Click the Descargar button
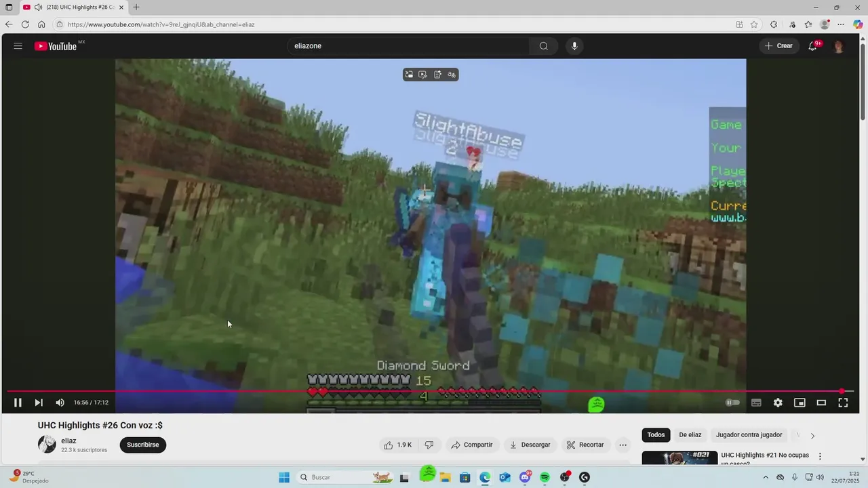Viewport: 868px width, 488px height. click(x=530, y=445)
